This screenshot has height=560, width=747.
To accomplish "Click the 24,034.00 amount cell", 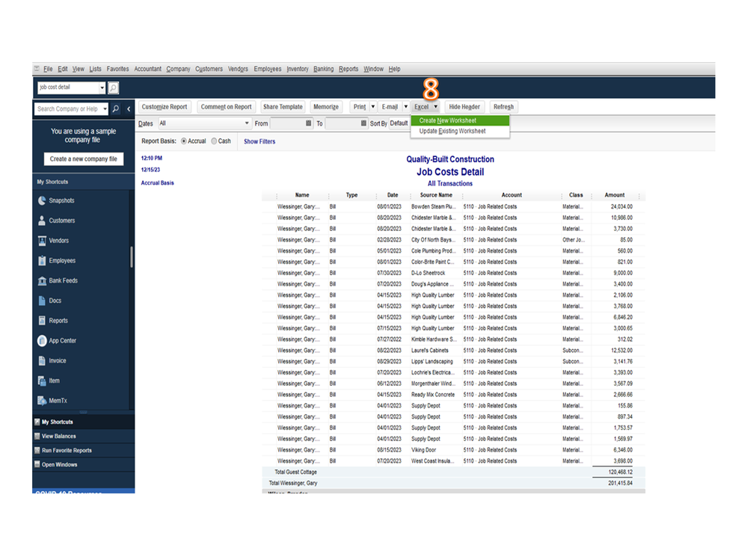I will [621, 206].
